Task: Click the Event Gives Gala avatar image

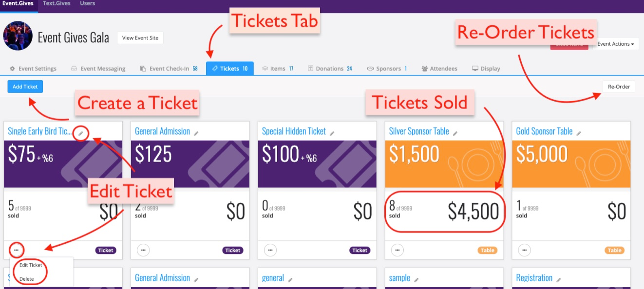Action: 18,36
